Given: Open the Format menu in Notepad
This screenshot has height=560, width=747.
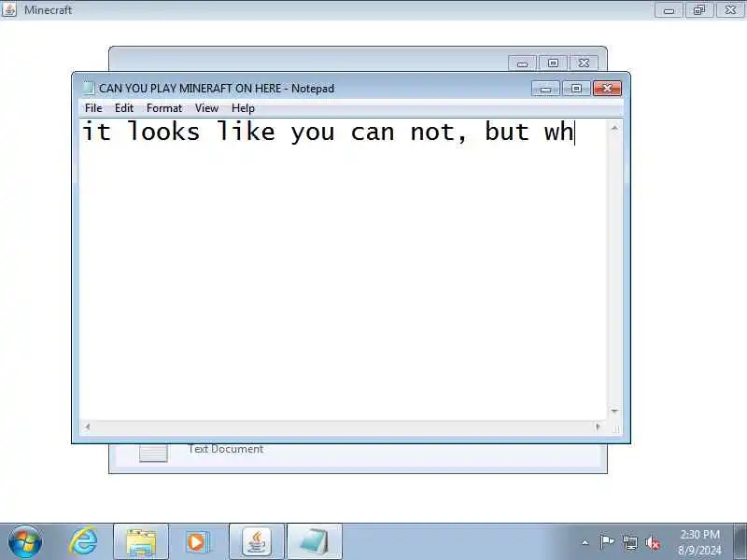Looking at the screenshot, I should 164,108.
